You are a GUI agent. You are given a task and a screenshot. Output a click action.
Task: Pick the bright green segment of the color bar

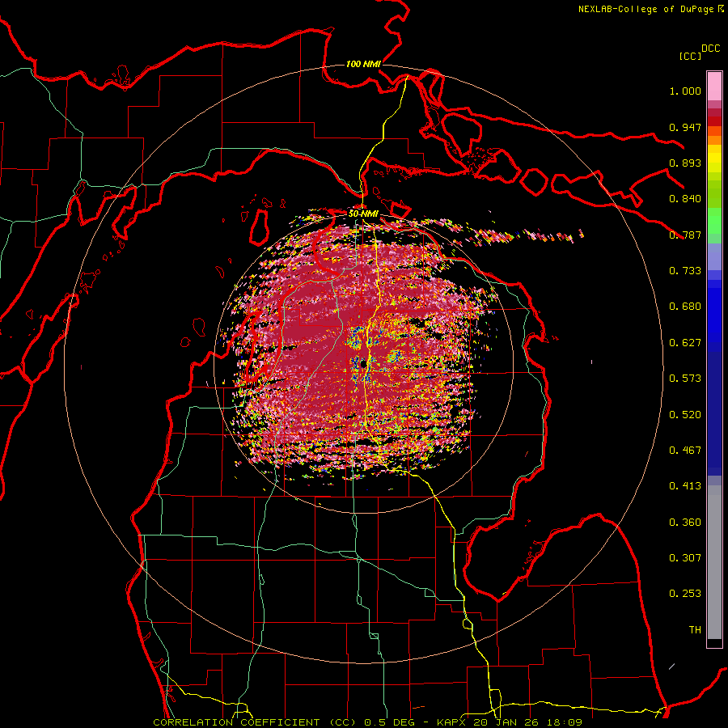[714, 221]
